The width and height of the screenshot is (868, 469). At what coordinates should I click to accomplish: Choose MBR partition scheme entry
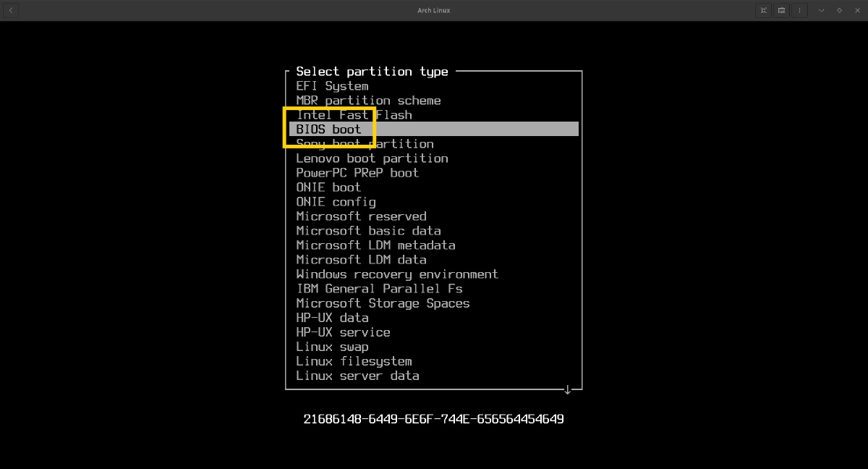[x=368, y=101]
